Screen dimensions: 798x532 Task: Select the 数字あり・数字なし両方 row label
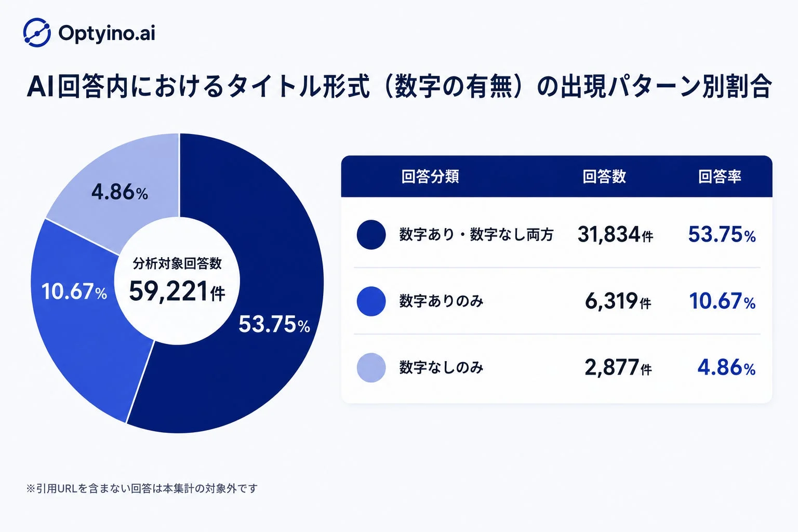[x=476, y=235]
